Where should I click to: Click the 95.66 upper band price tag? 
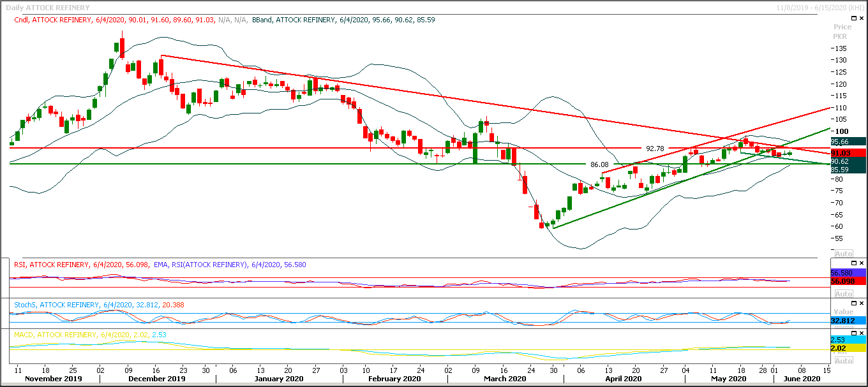(x=848, y=142)
